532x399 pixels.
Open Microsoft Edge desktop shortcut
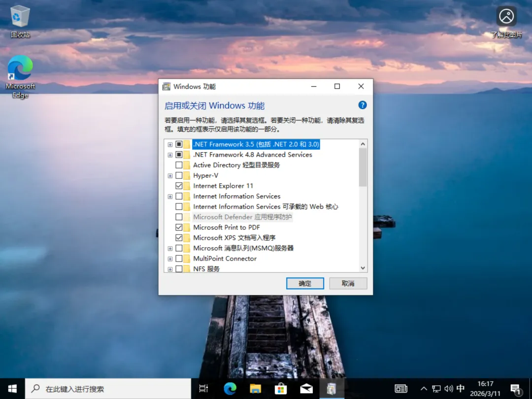point(20,77)
